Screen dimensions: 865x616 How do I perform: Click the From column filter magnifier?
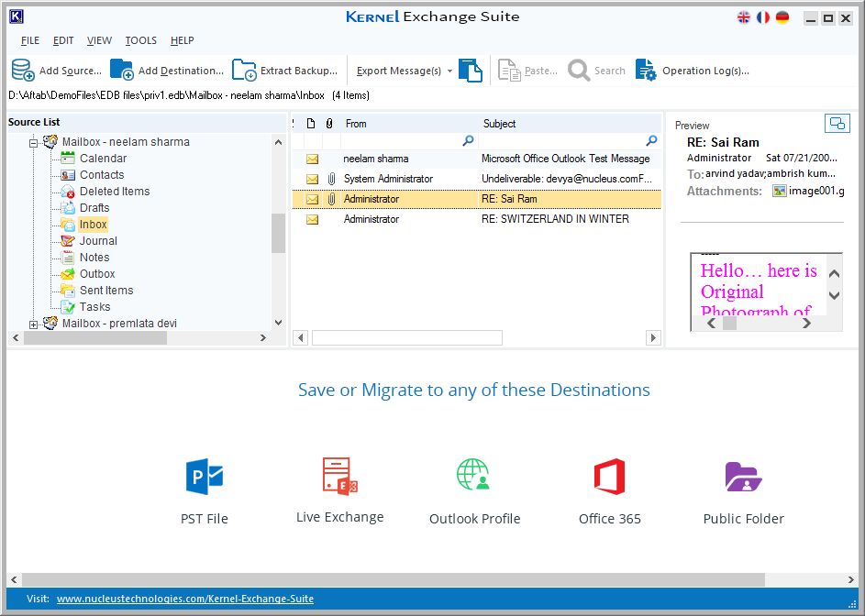pyautogui.click(x=469, y=140)
